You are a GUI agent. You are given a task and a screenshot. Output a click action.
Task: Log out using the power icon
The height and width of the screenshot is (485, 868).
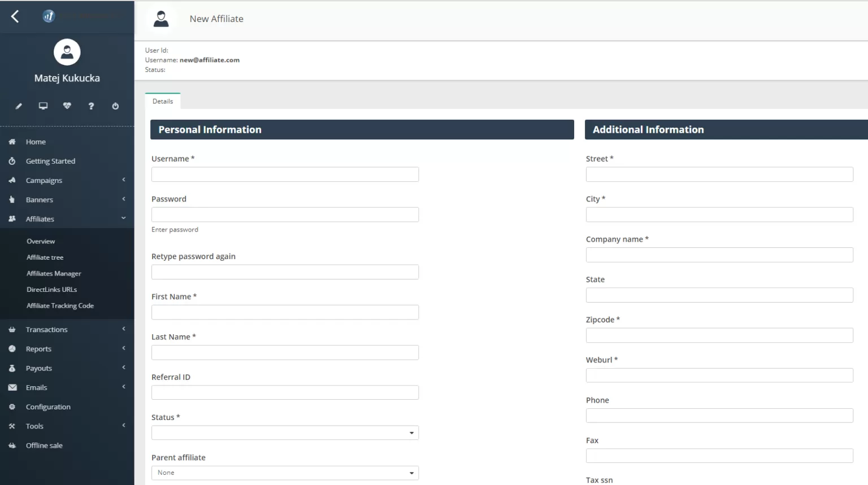click(115, 106)
